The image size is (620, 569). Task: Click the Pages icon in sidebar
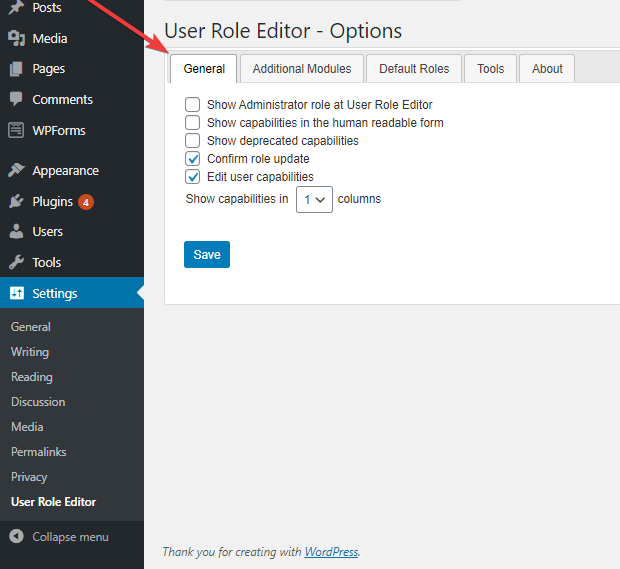[x=16, y=69]
